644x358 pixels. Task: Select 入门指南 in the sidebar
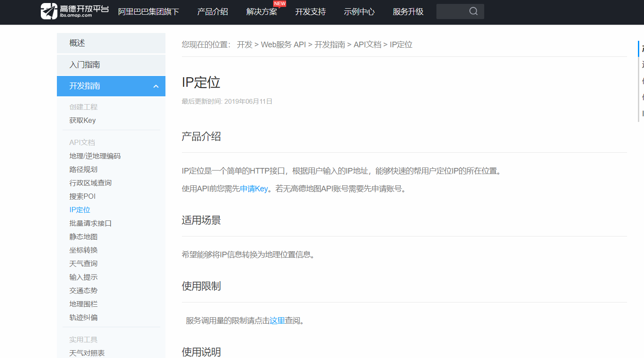pyautogui.click(x=111, y=65)
